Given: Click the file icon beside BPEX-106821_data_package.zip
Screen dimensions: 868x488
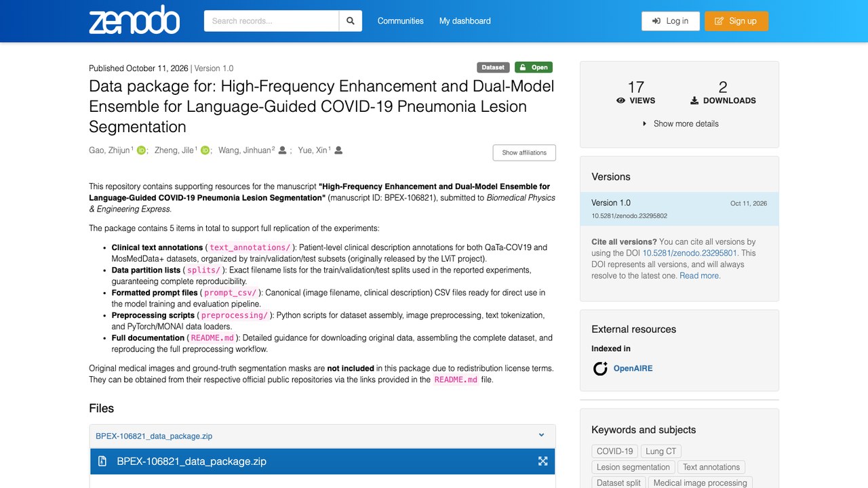Looking at the screenshot, I should [102, 462].
